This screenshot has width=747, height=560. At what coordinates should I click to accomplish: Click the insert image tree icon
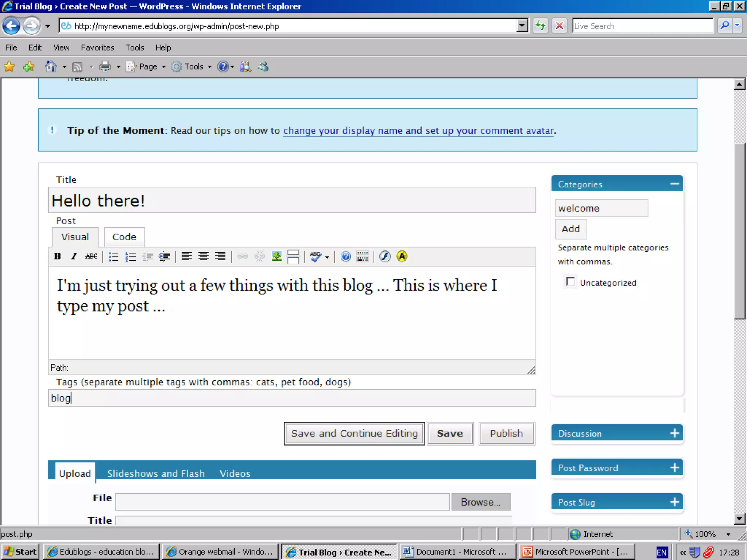pos(276,256)
